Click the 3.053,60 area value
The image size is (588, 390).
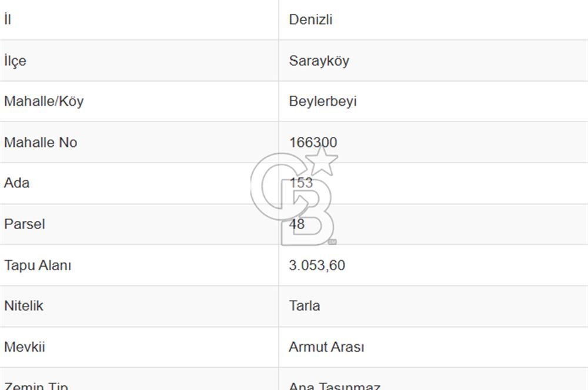(317, 265)
